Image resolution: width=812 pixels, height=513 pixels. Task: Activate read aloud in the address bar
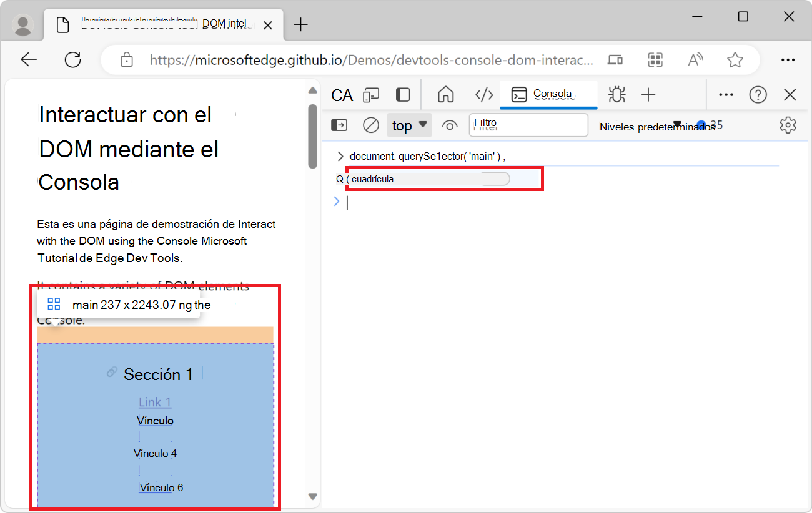[x=695, y=59]
